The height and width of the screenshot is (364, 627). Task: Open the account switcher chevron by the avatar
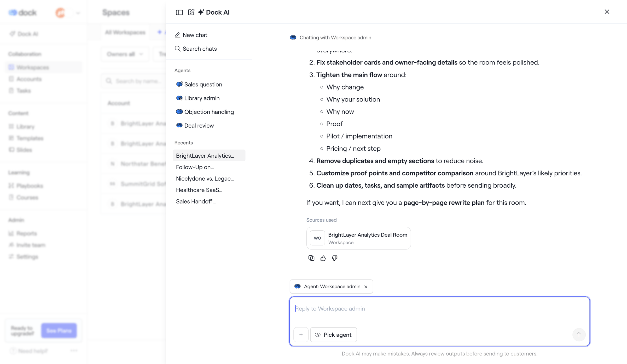pyautogui.click(x=78, y=13)
